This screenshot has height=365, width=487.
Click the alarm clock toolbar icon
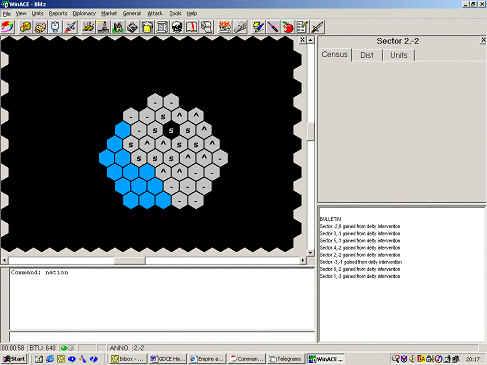pos(55,27)
